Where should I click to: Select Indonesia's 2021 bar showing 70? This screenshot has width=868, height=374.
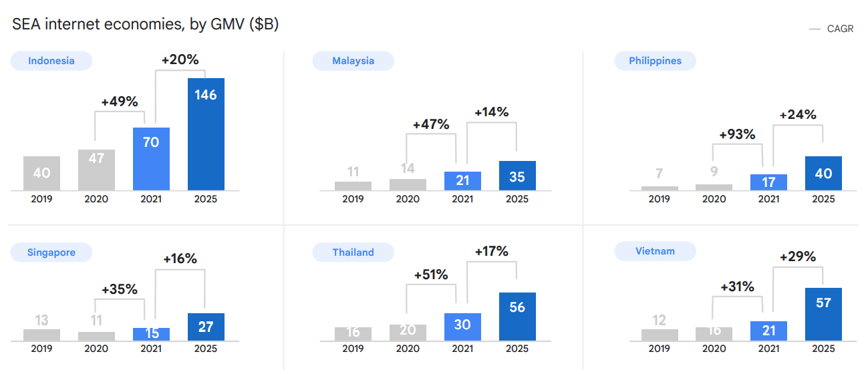151,158
